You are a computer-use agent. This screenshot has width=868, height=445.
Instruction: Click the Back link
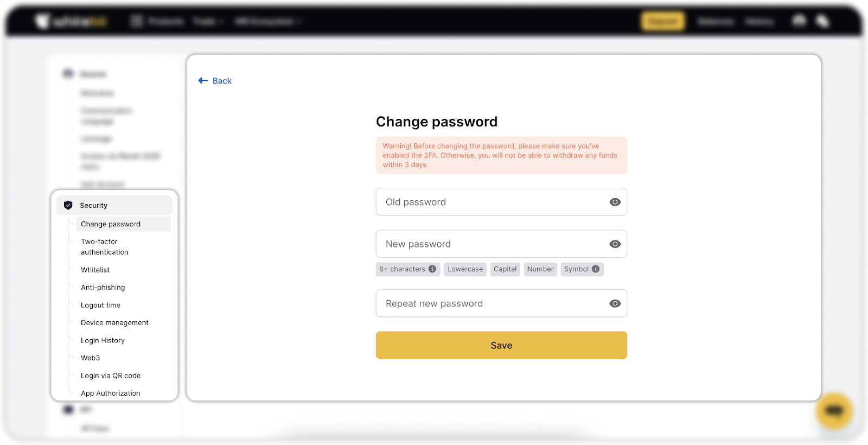pos(222,81)
